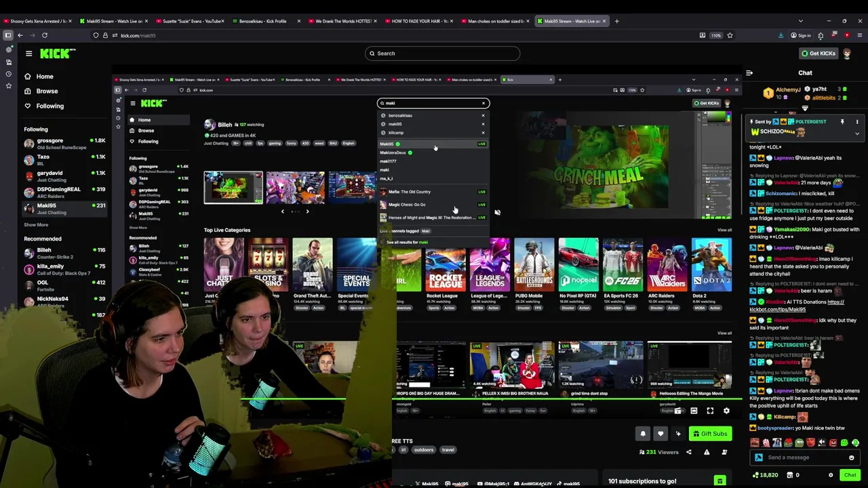
Task: Open the hamburger menu beside the KICK logo
Action: (x=28, y=54)
